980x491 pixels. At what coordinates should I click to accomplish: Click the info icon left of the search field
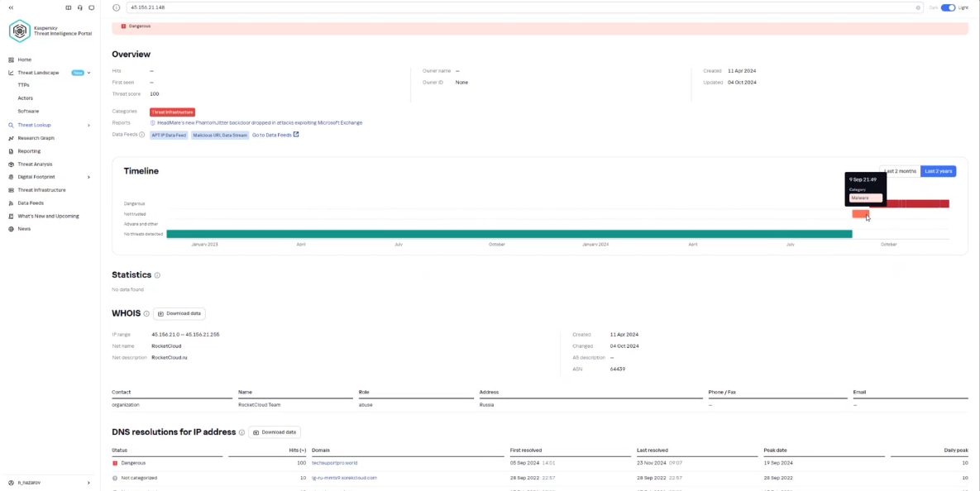click(x=117, y=7)
